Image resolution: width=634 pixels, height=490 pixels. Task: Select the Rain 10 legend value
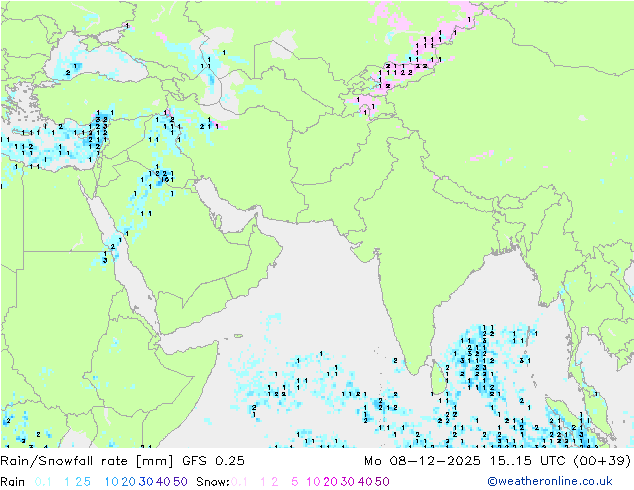click(112, 482)
